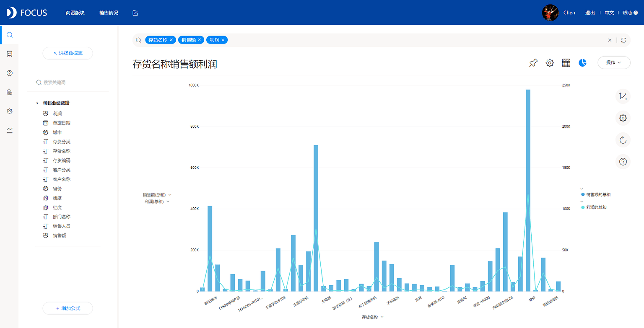
Task: Click the chart title 存货名称销售额利润
Action: (175, 64)
